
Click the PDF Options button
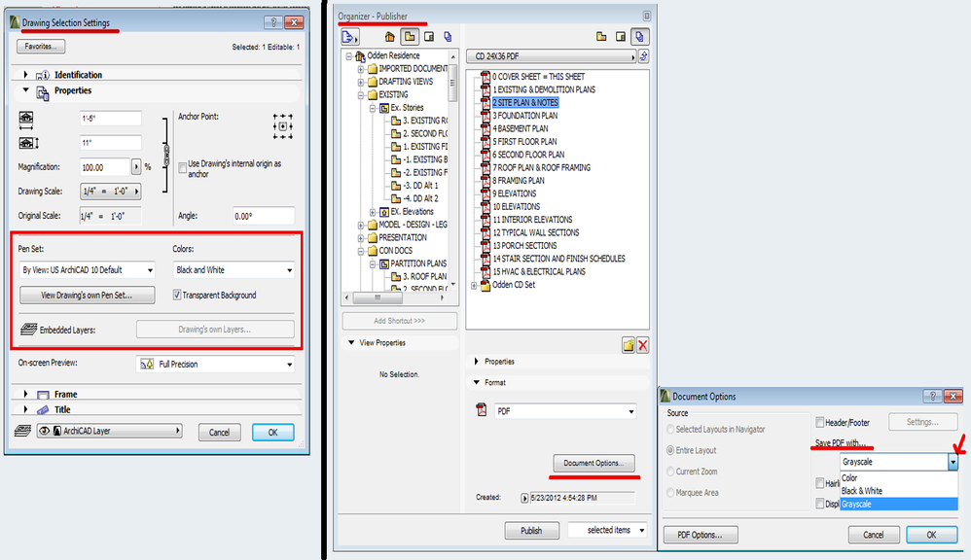click(x=701, y=535)
